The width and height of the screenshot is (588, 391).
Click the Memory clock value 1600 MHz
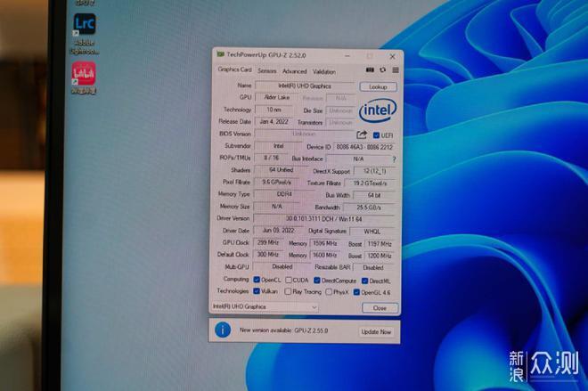325,256
